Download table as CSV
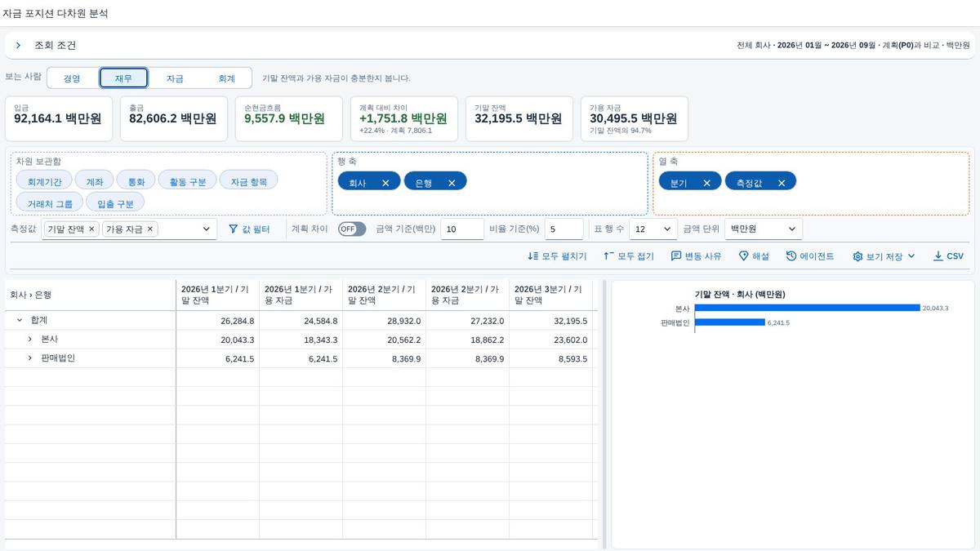 (x=948, y=256)
